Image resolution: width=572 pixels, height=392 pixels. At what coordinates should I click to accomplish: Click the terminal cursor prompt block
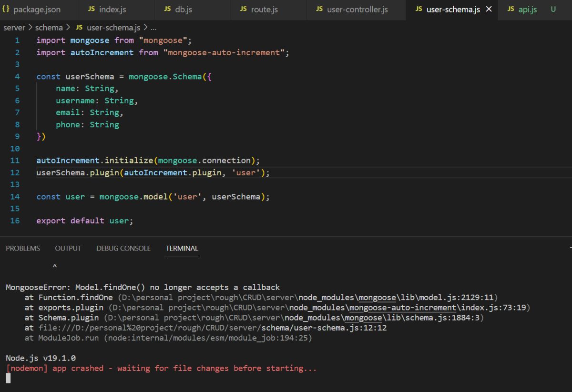point(8,378)
